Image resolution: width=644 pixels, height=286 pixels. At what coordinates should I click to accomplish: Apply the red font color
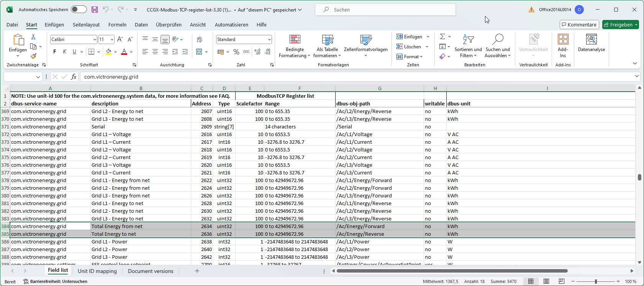point(124,52)
